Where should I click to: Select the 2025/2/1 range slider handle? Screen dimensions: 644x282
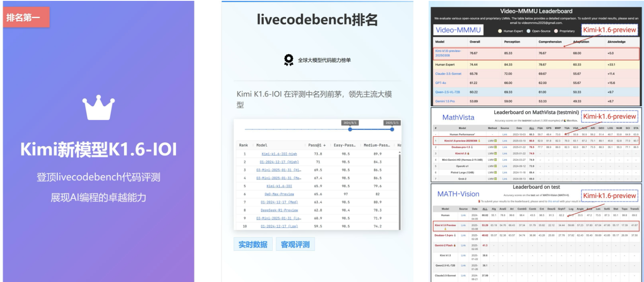click(x=392, y=130)
